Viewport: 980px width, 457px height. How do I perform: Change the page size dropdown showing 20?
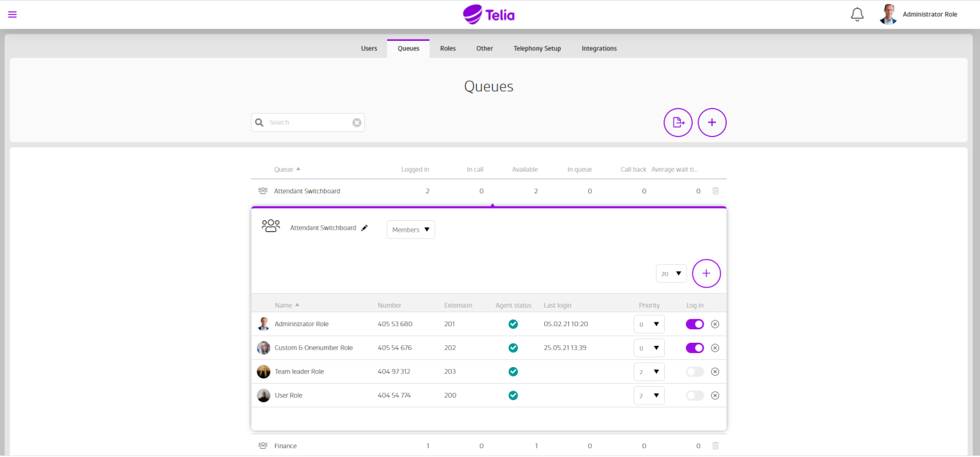(671, 273)
